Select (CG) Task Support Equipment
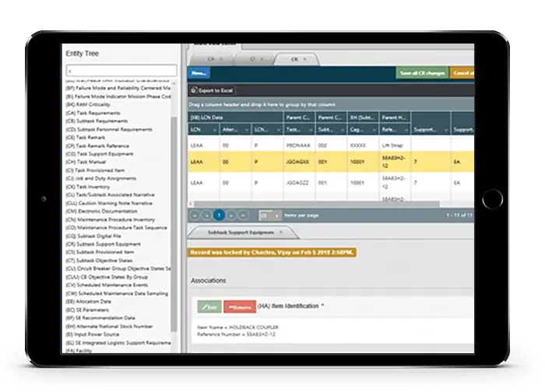545x392 pixels. click(x=100, y=154)
